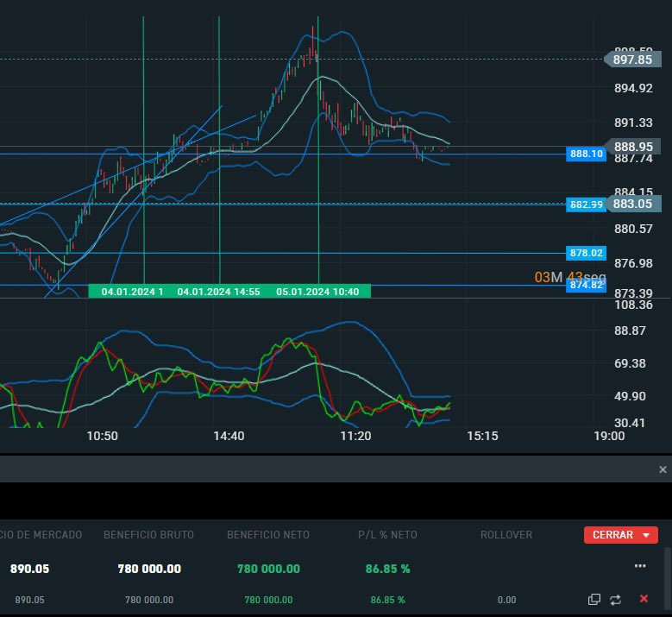Sort by BENEFICIO NETO column header

click(268, 535)
